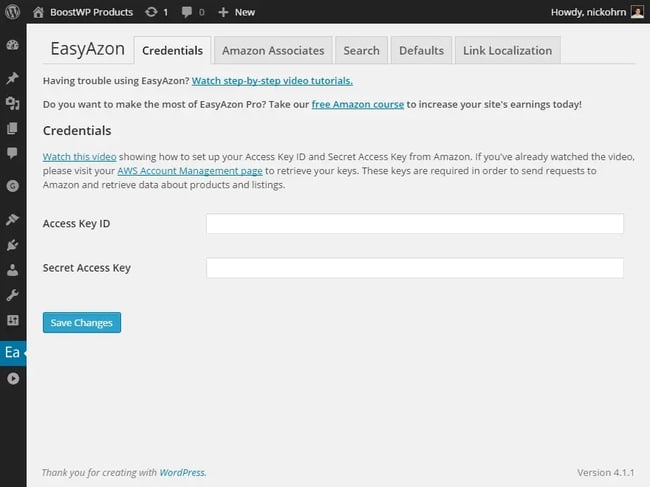Open Tools via the wrench icon
The image size is (650, 487).
pyautogui.click(x=13, y=295)
